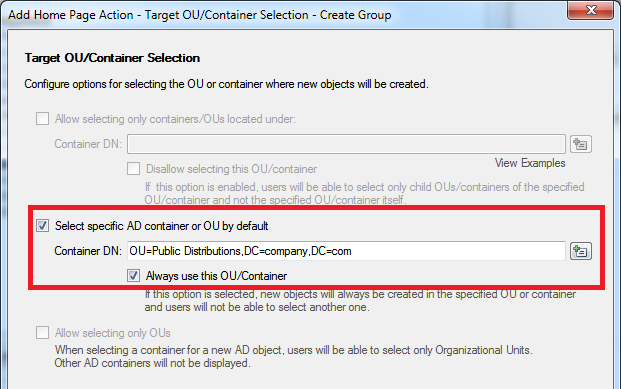Uncheck 'Select specific AD container or OU by default'

pyautogui.click(x=42, y=226)
